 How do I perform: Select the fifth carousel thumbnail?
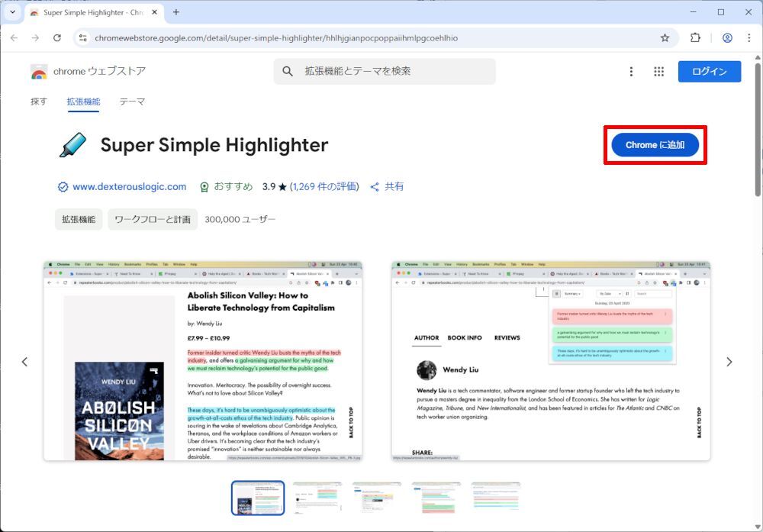tap(495, 498)
